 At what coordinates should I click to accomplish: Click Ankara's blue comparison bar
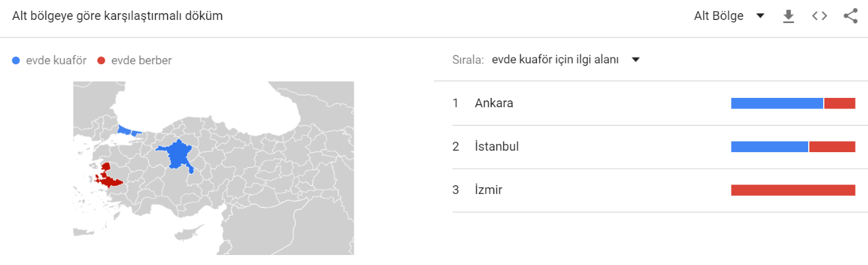tap(777, 104)
